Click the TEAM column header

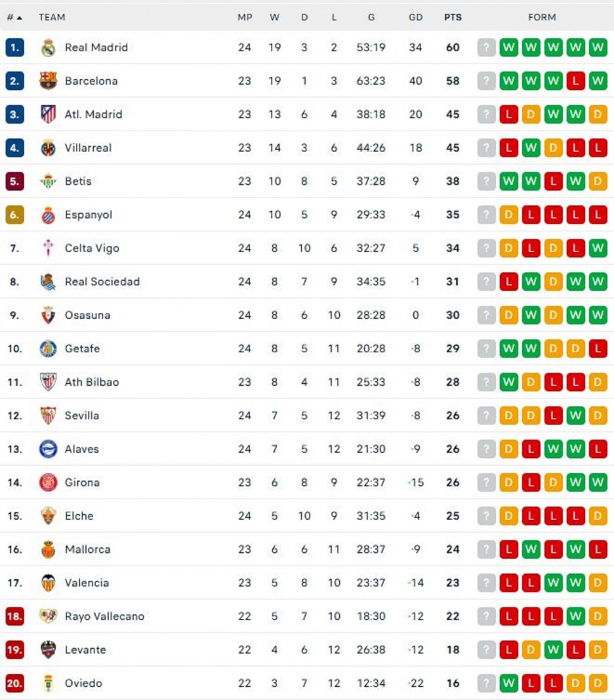(x=51, y=18)
